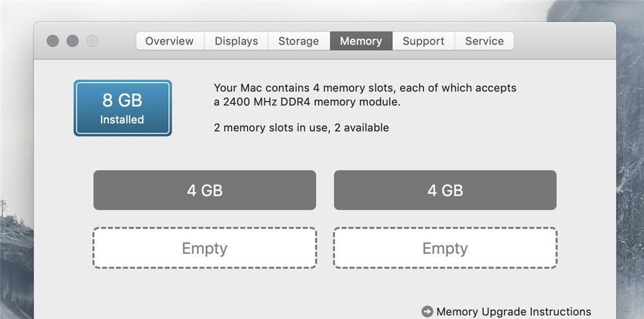The image size is (644, 319).
Task: Click the arrow icon beside Memory Upgrade Instructions
Action: [427, 312]
